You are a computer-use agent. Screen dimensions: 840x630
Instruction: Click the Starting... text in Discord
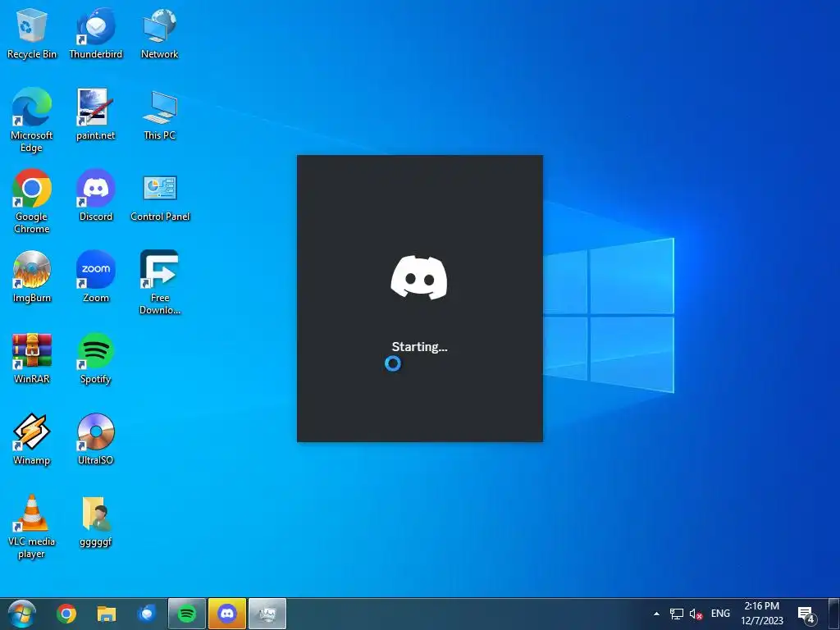(419, 347)
